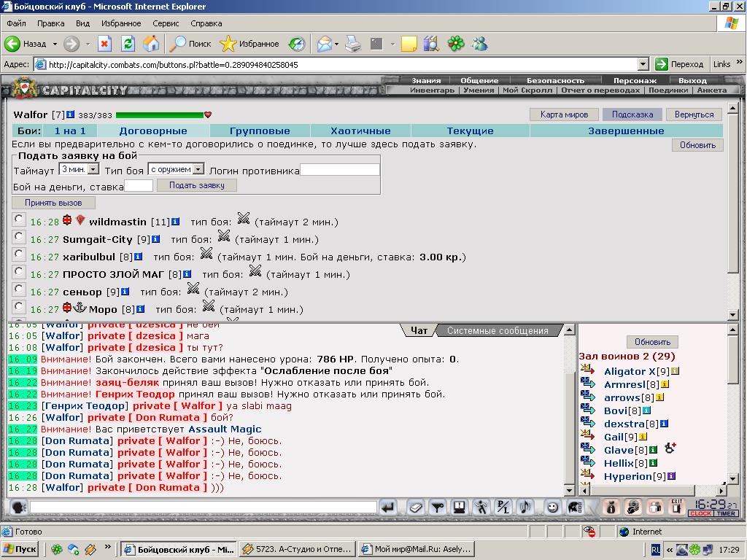Switch to the Завершенные fights tab
The height and width of the screenshot is (560, 747).
626,131
